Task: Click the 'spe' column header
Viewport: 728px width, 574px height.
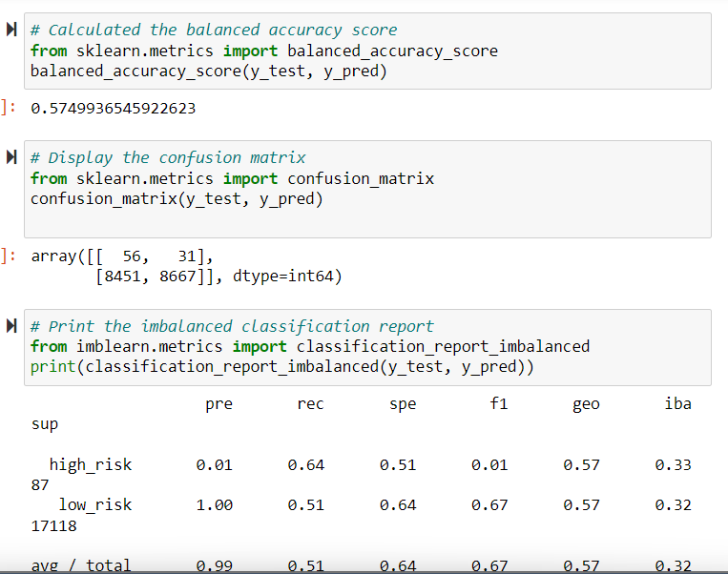Action: coord(403,403)
